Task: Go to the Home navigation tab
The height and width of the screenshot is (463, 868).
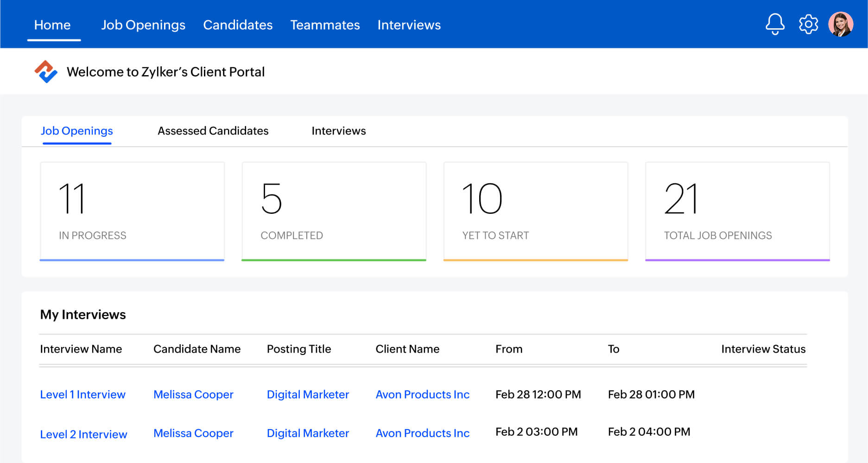Action: tap(52, 25)
